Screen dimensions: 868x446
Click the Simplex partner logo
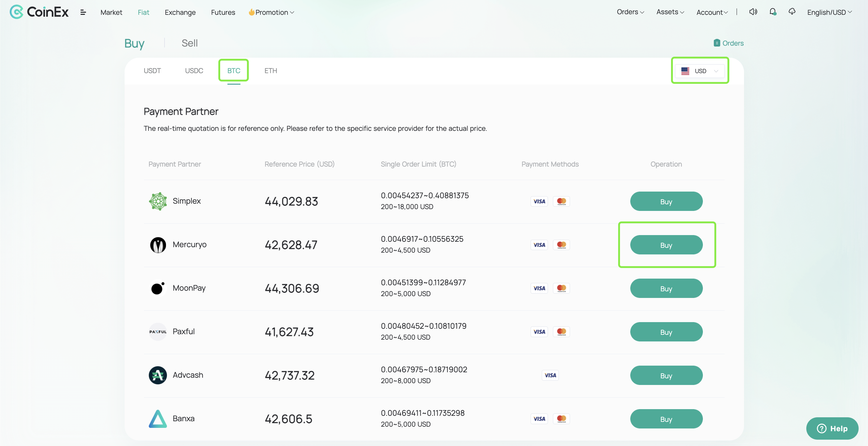click(x=158, y=201)
